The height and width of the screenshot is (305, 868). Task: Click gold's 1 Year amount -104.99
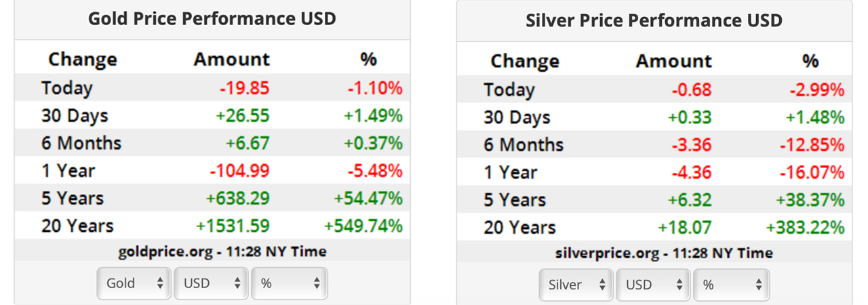[237, 171]
